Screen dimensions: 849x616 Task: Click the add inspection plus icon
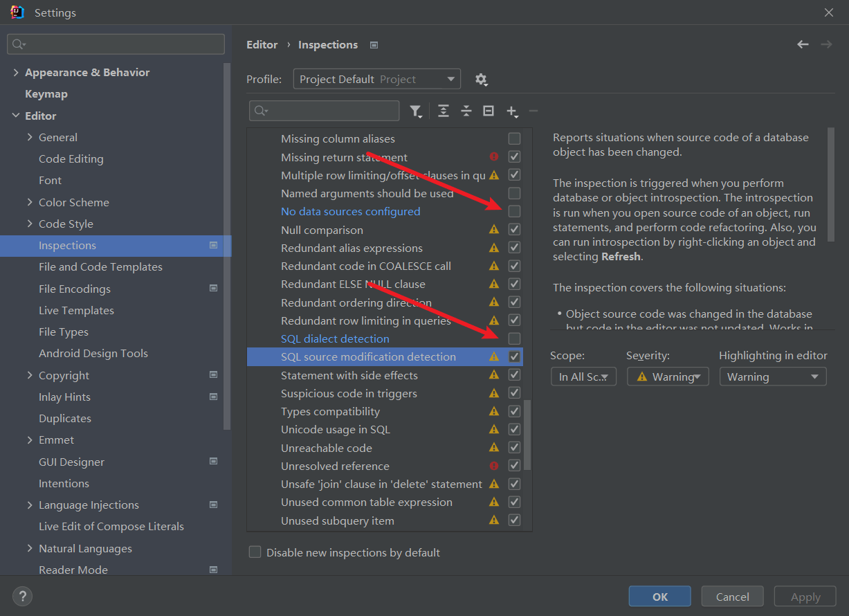(512, 111)
